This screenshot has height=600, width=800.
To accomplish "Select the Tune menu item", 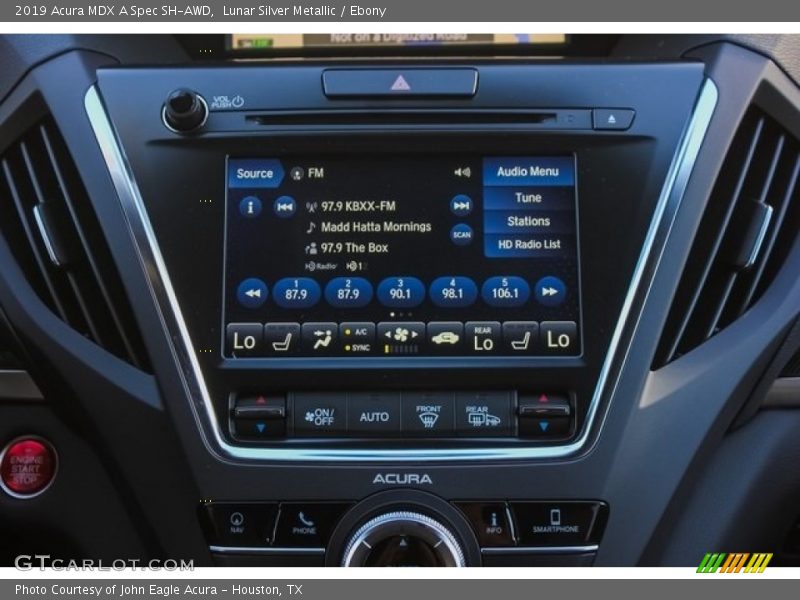I will tap(528, 197).
